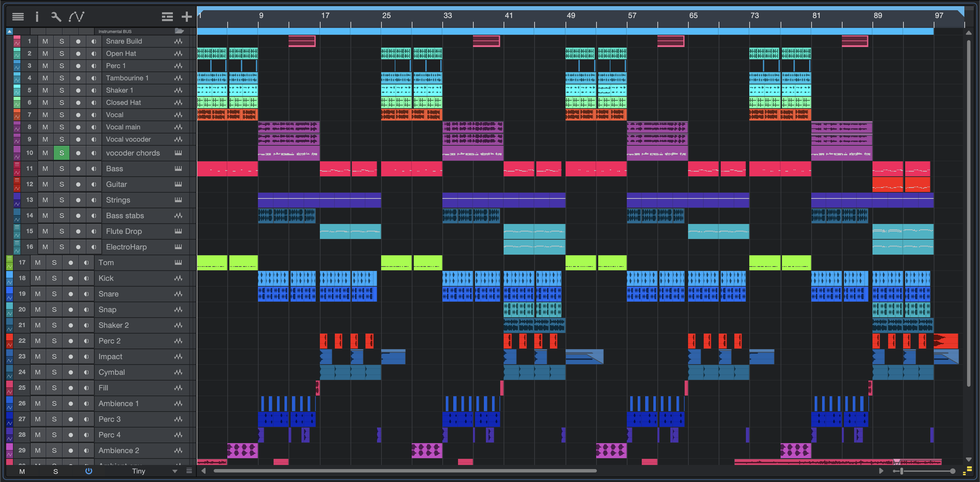The height and width of the screenshot is (482, 980).
Task: Click the stacked-lines icon left of the plus
Action: (167, 16)
